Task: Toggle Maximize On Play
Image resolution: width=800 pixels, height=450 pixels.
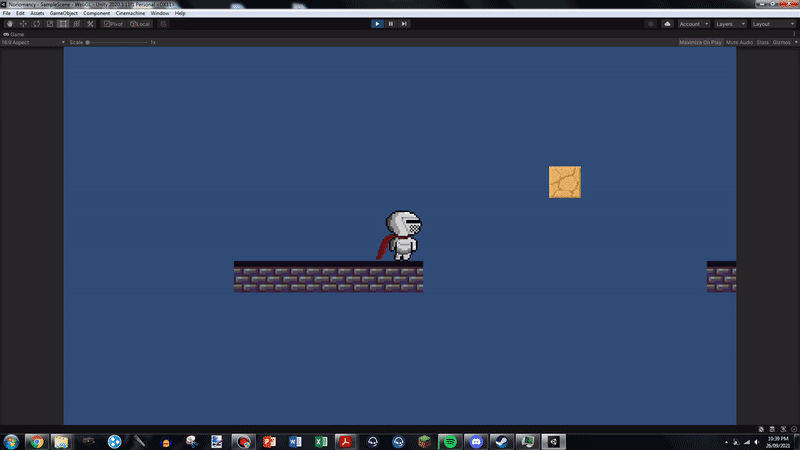Action: [700, 42]
